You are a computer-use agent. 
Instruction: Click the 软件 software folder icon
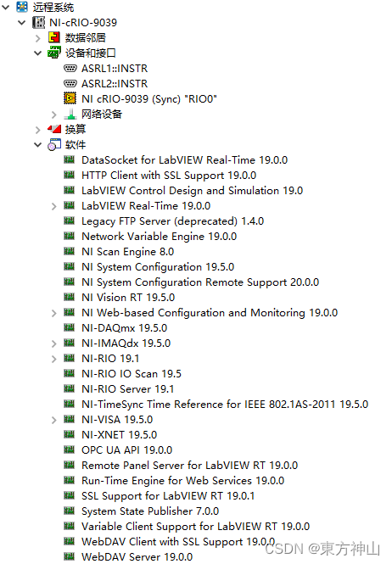point(54,144)
